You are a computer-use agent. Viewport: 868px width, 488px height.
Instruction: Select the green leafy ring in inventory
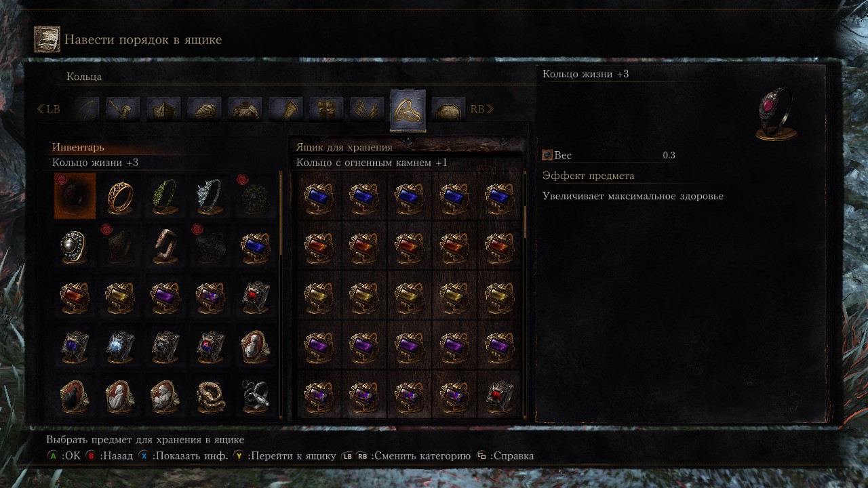point(165,196)
